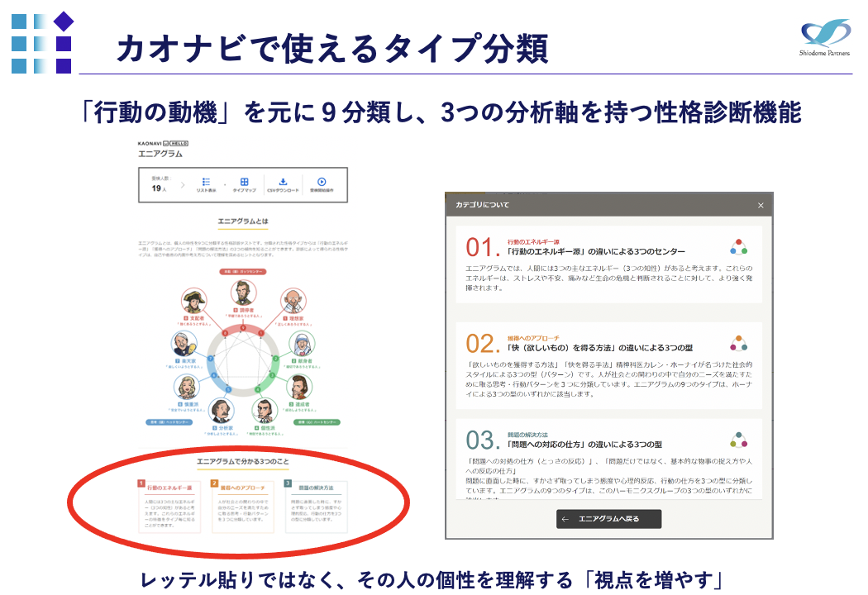Close the カテゴリについて dialog
The height and width of the screenshot is (595, 868).
[x=761, y=205]
